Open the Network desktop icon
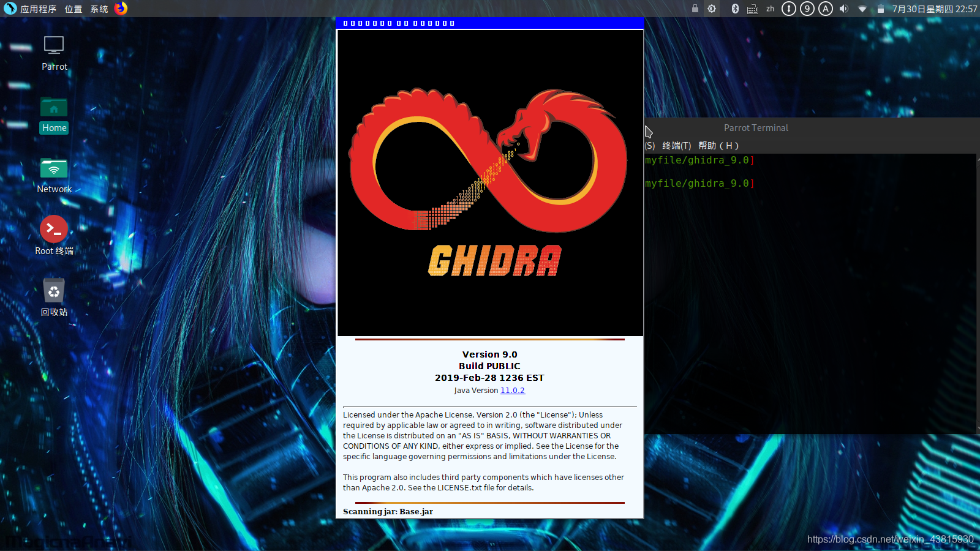This screenshot has height=551, width=980. [x=54, y=176]
